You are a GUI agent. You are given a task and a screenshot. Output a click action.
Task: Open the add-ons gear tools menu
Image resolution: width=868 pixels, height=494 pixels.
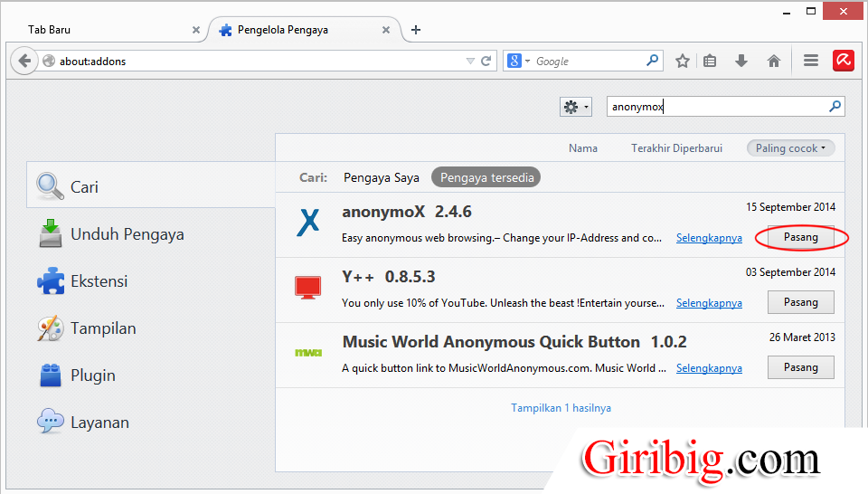(576, 107)
